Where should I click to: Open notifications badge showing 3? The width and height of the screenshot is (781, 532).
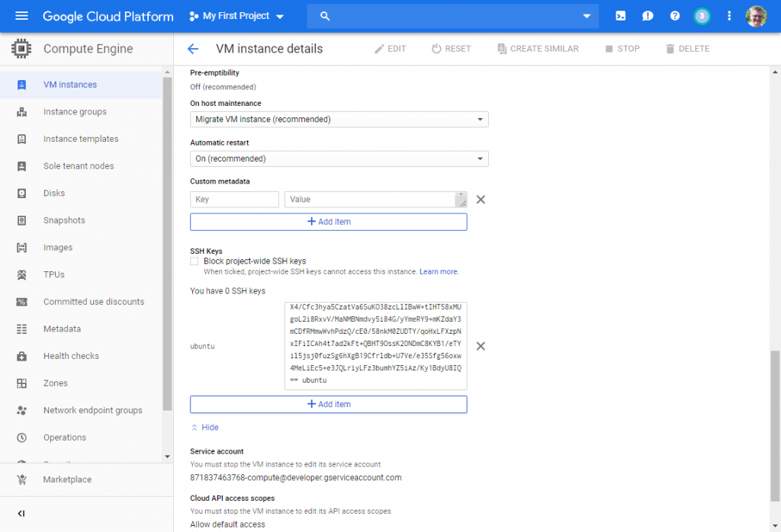coord(702,16)
